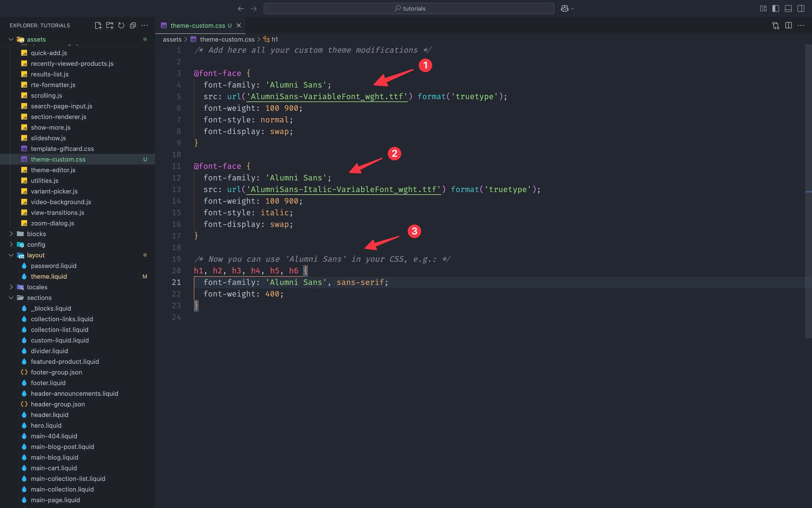Expand the blocks folder
Image resolution: width=812 pixels, height=508 pixels.
[11, 234]
